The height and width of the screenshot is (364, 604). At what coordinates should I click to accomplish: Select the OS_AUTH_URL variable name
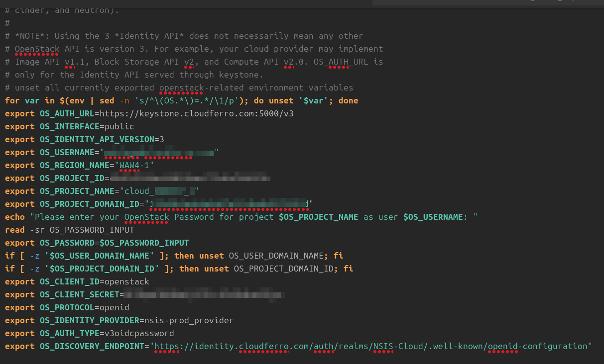coord(67,113)
